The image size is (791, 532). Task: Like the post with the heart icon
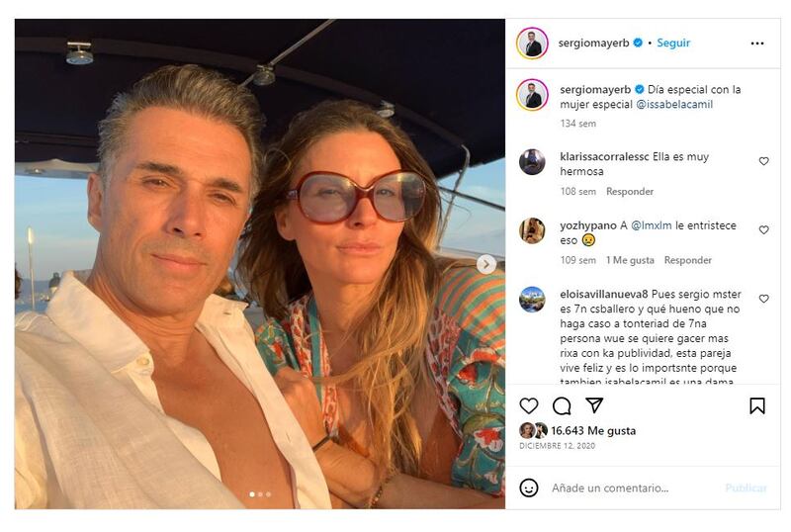point(529,405)
